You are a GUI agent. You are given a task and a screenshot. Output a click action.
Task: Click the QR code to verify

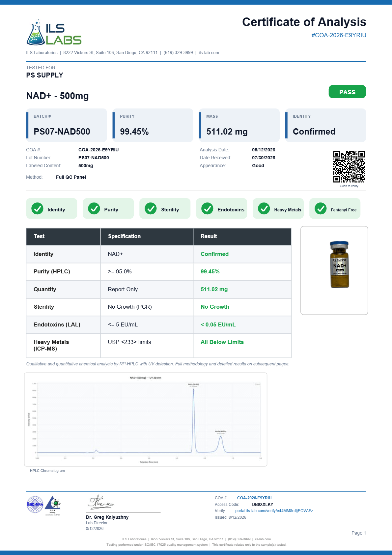click(x=349, y=167)
